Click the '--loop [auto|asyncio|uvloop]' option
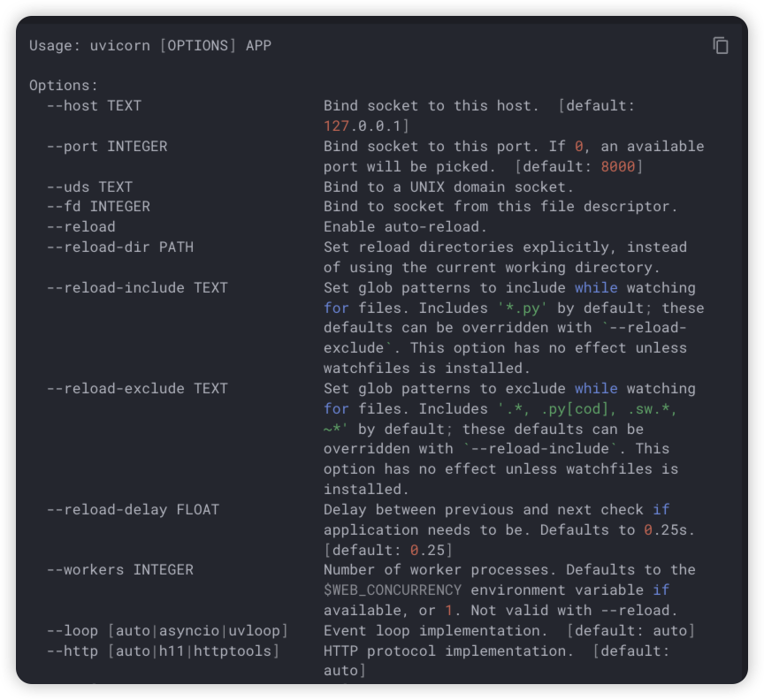 click(x=167, y=630)
